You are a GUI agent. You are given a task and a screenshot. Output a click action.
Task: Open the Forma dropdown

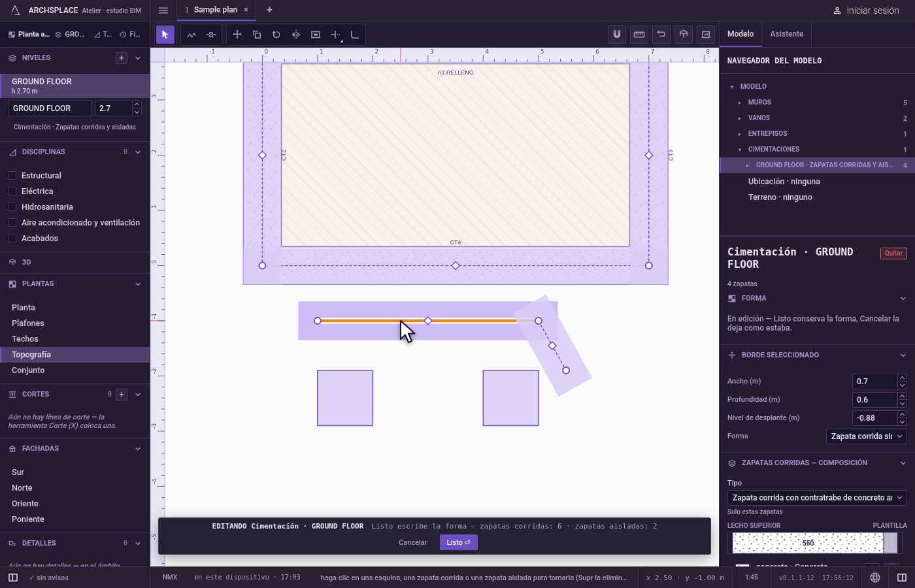click(867, 436)
